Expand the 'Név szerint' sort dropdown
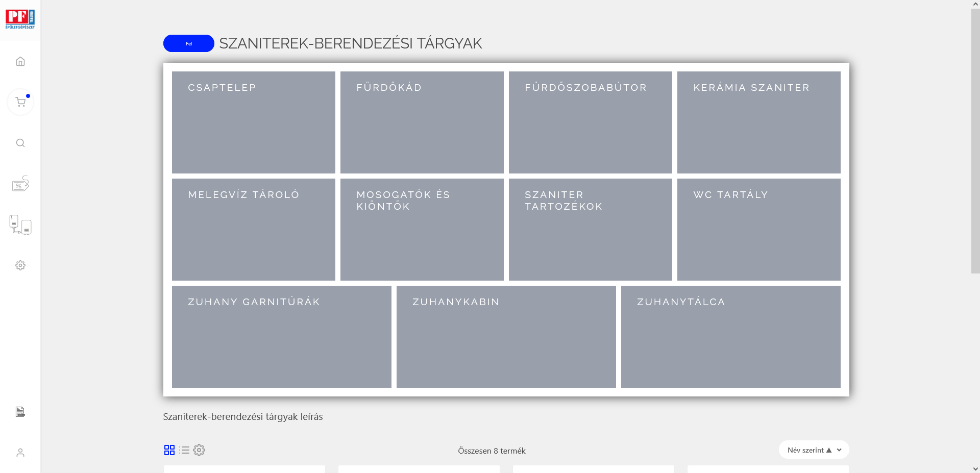 (814, 450)
